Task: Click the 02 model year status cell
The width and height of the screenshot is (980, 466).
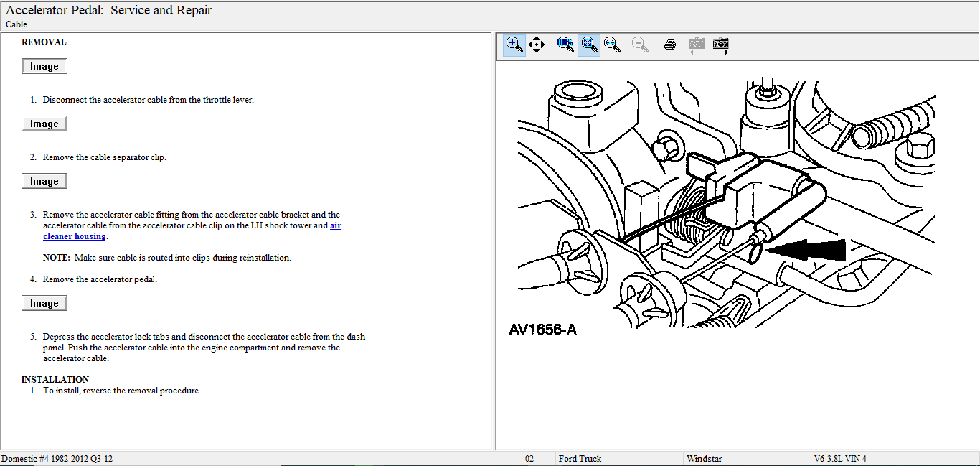Action: click(529, 459)
